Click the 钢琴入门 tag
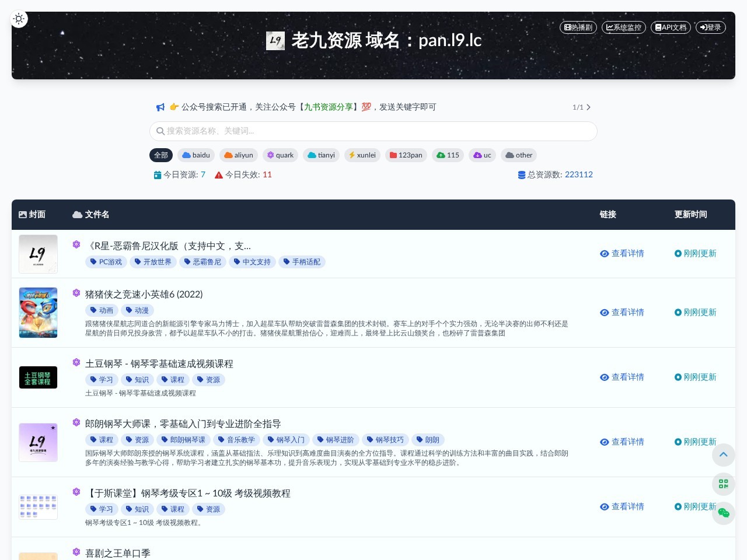The width and height of the screenshot is (747, 560). tap(286, 440)
